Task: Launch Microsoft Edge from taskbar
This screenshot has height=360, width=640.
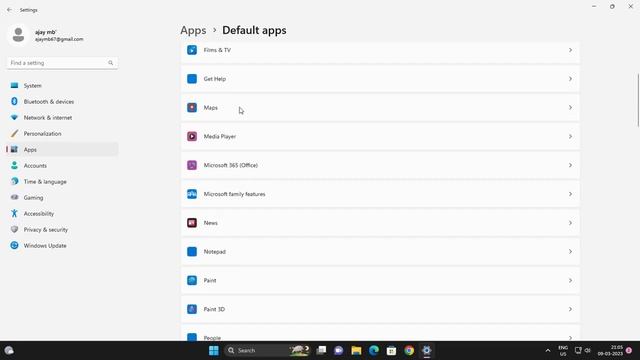Action: click(x=374, y=351)
